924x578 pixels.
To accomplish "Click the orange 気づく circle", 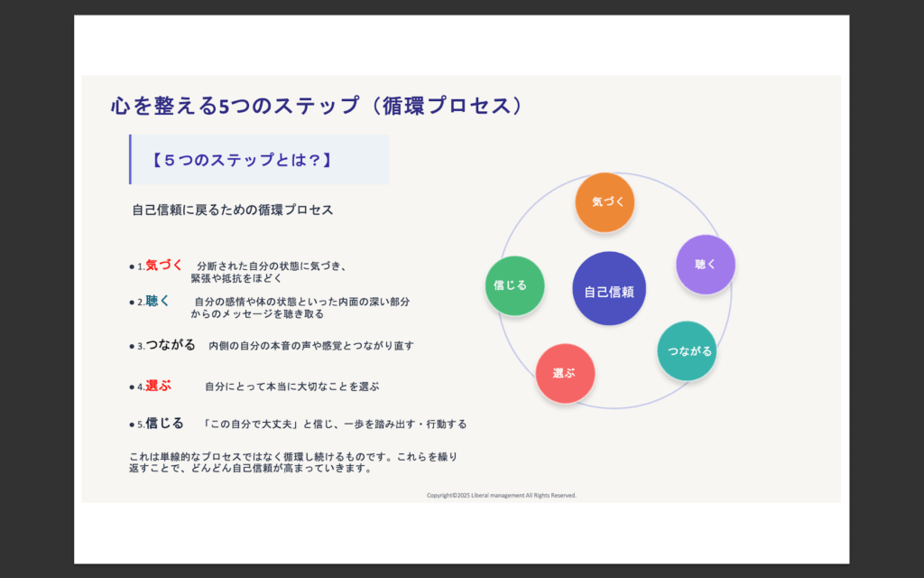I will pyautogui.click(x=605, y=202).
